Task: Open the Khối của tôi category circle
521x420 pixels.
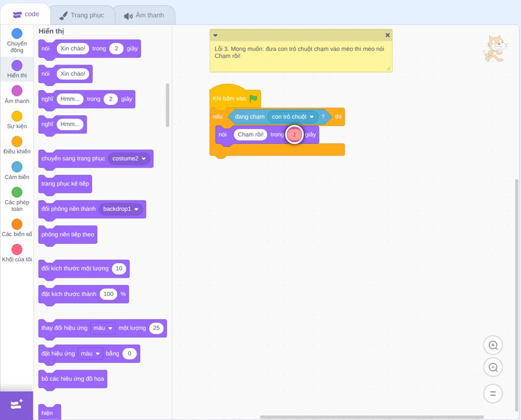Action: click(x=17, y=250)
